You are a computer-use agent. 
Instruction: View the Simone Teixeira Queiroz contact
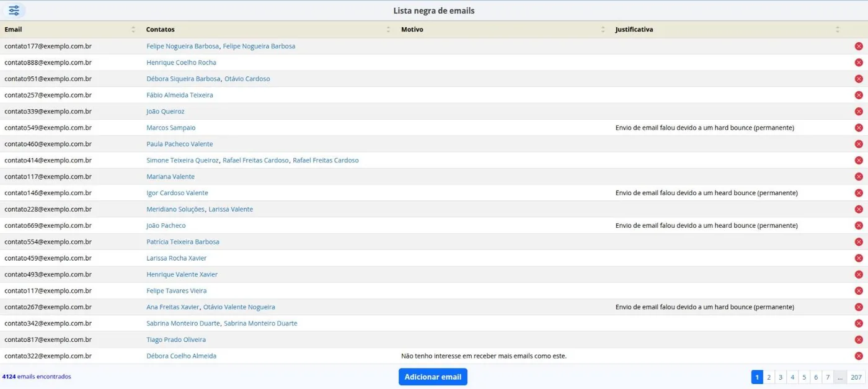(183, 161)
